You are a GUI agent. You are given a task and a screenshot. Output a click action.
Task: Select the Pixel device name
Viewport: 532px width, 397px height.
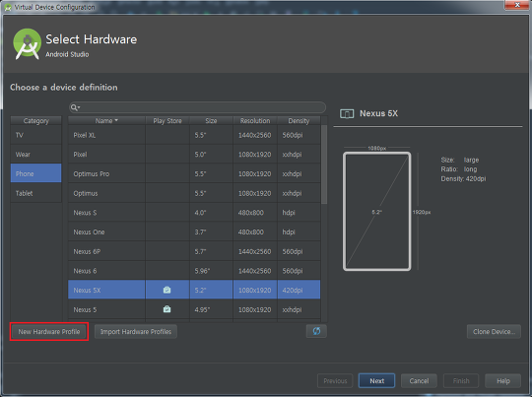pos(80,155)
